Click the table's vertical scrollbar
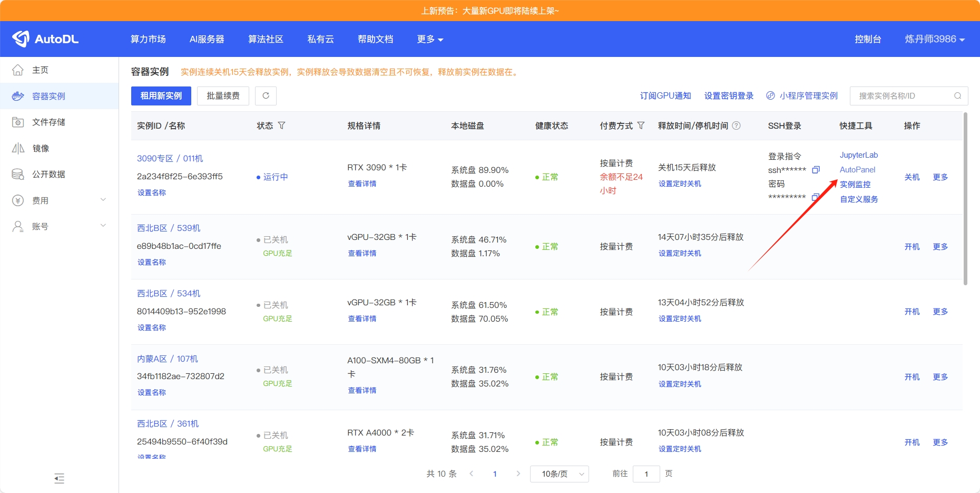 pos(965,200)
